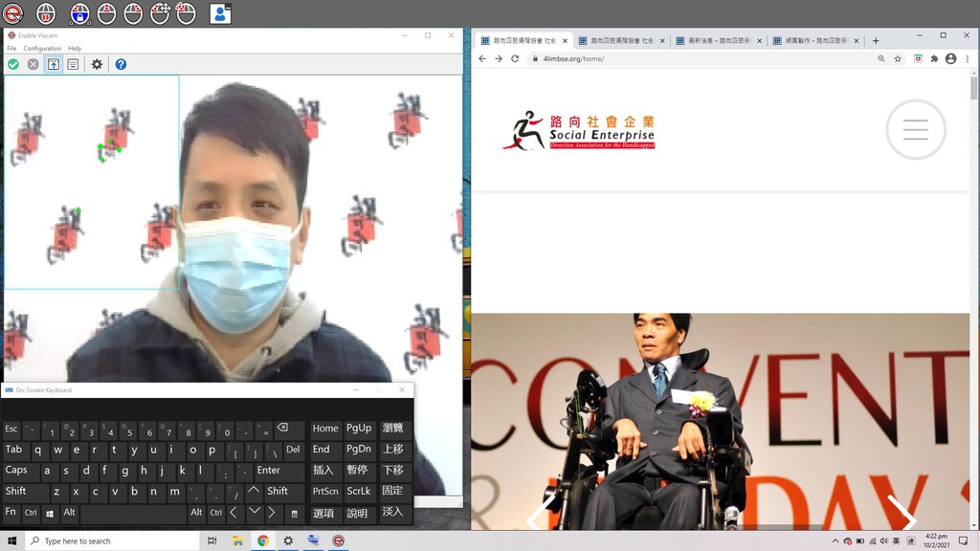Open Chrome's three-dot menu
The height and width of the screenshot is (551, 980).
click(x=967, y=58)
